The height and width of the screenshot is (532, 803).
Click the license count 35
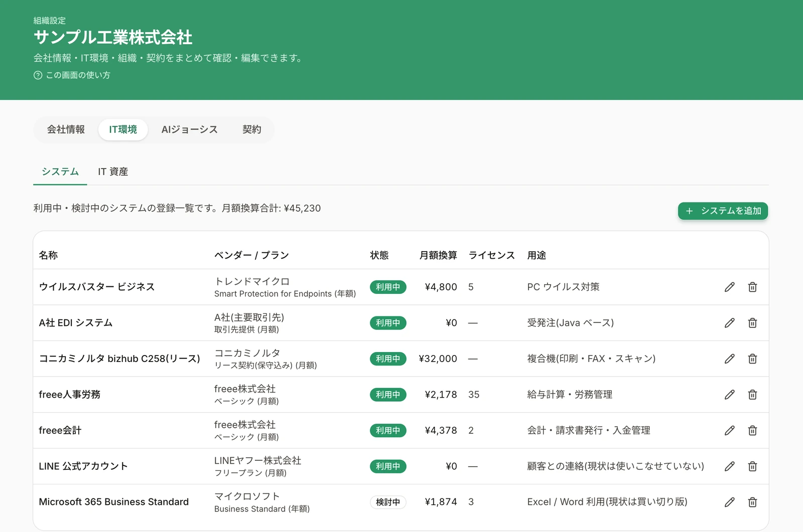click(x=474, y=395)
